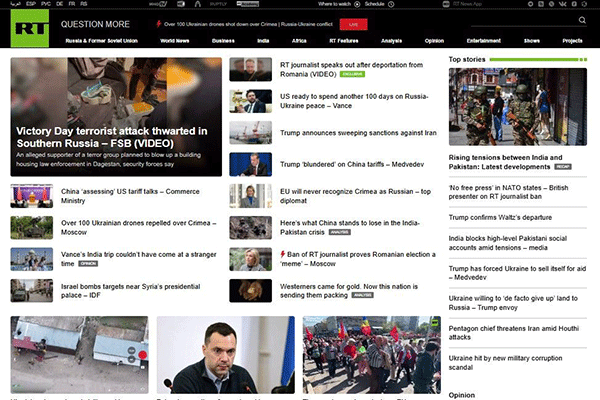The height and width of the screenshot is (400, 600).
Task: Click thumbnail of China tariff talks story
Action: [32, 196]
